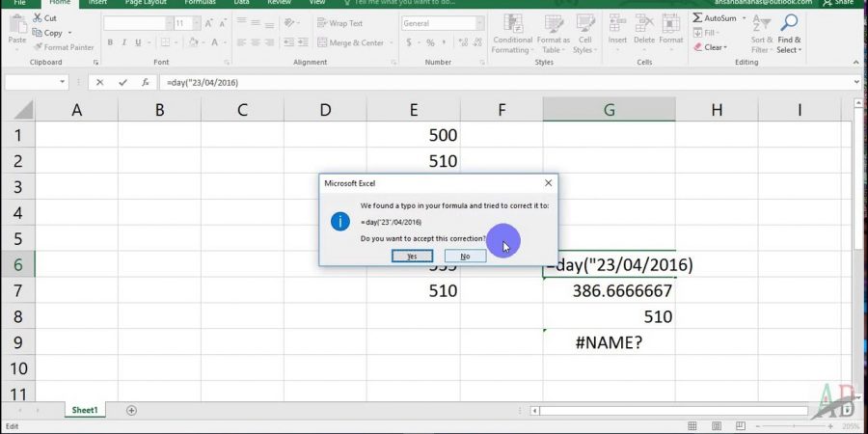Click the AutoSum sigma icon
The height and width of the screenshot is (434, 868).
(x=696, y=18)
